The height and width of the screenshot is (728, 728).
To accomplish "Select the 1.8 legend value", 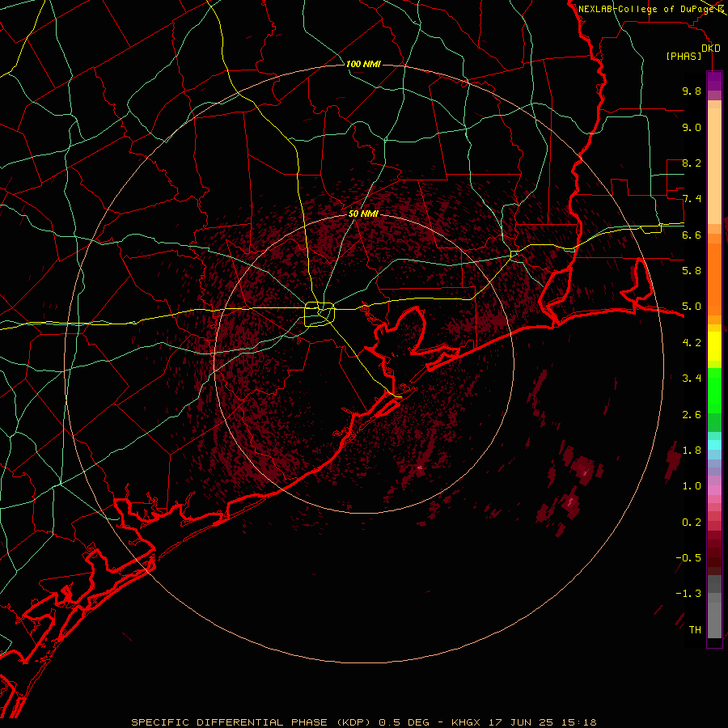I will (692, 451).
